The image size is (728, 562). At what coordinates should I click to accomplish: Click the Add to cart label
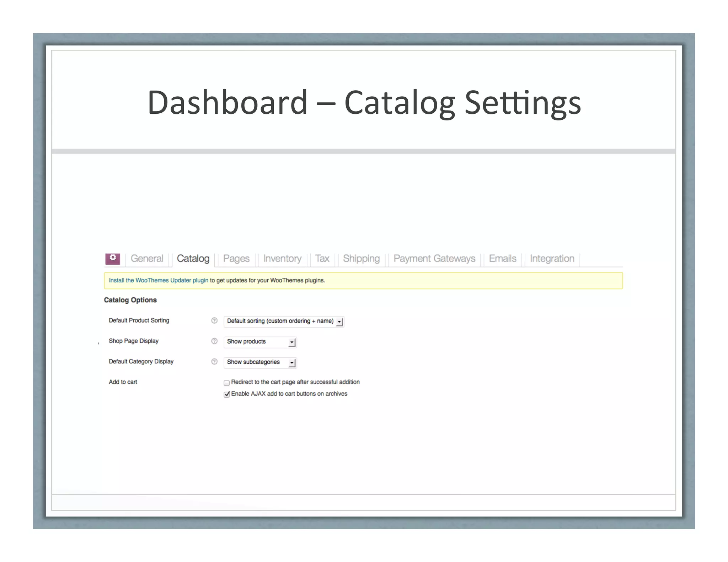click(123, 382)
